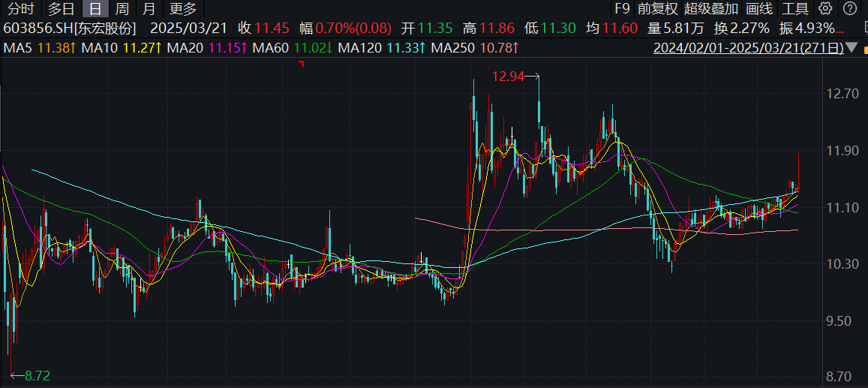Activate the 画线 drawing tool button
This screenshot has height=388, width=868.
758,8
